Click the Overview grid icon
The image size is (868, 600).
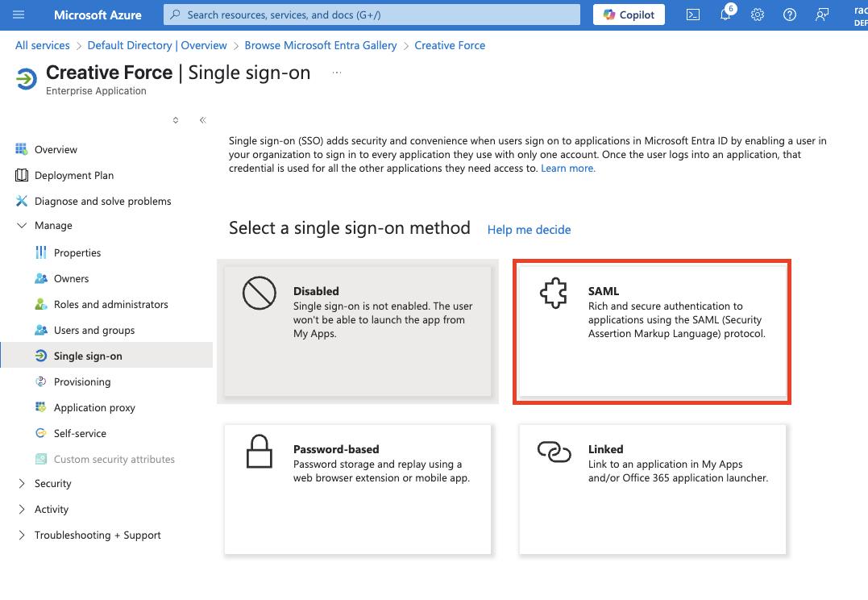point(22,149)
